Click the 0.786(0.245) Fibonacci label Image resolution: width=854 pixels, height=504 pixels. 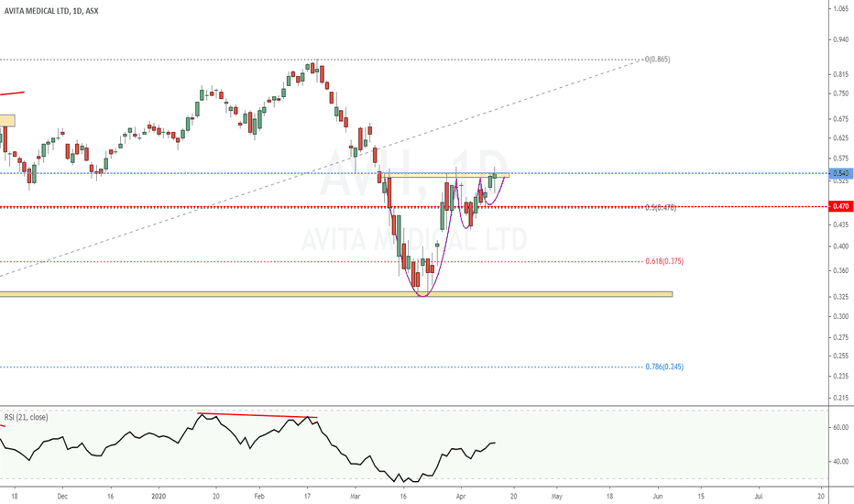664,367
